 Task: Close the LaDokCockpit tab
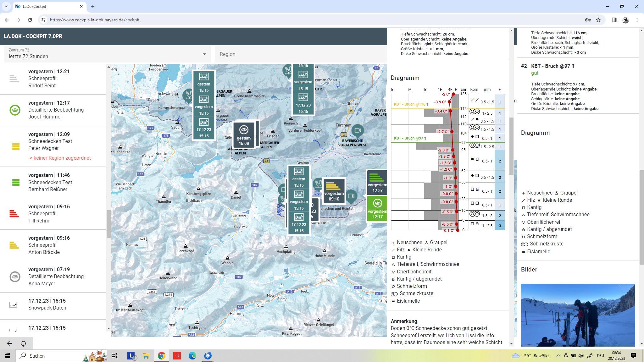(x=81, y=6)
